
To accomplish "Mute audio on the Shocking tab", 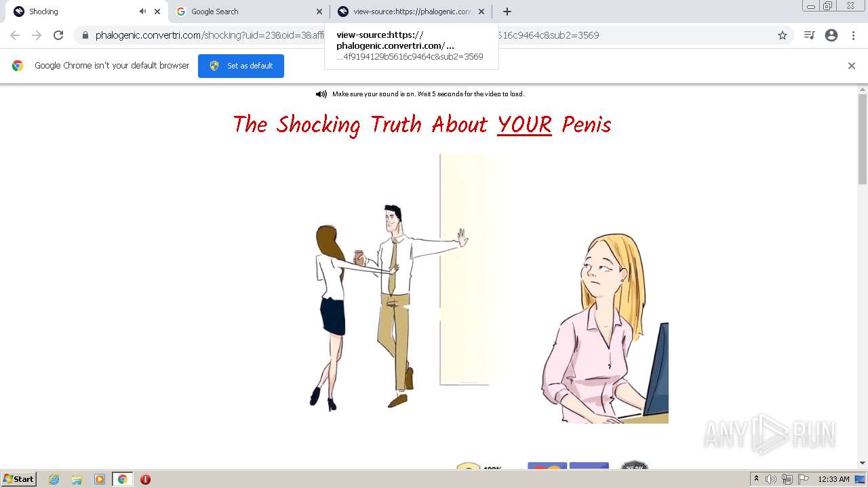I will tap(142, 12).
